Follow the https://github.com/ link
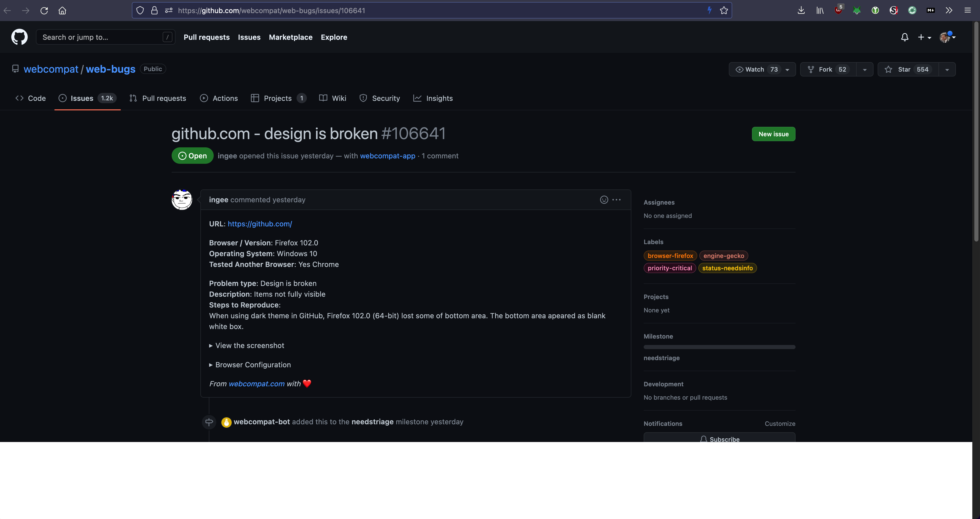 [259, 224]
